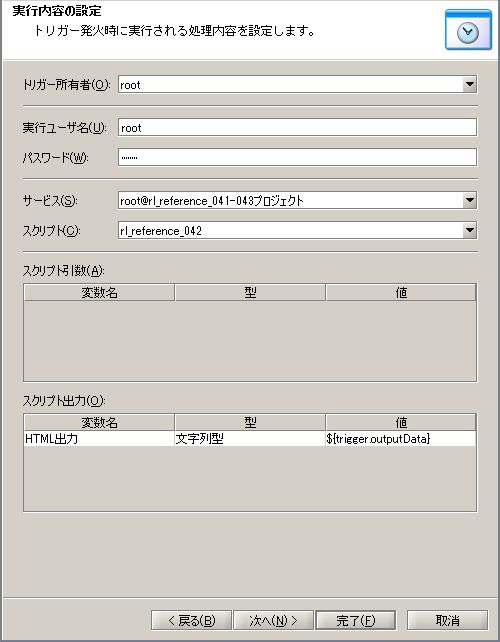Click the clock trigger icon in header
Viewport: 500px width, 642px height.
pos(468,30)
